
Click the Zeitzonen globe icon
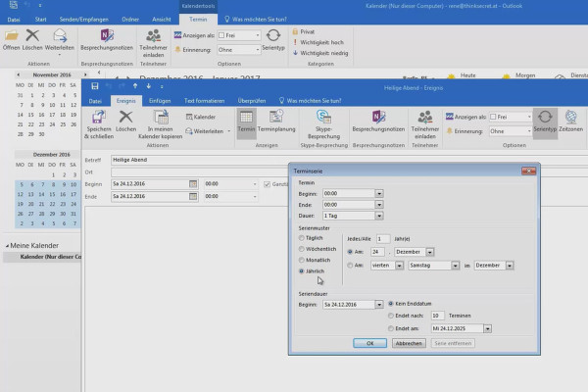tap(570, 117)
